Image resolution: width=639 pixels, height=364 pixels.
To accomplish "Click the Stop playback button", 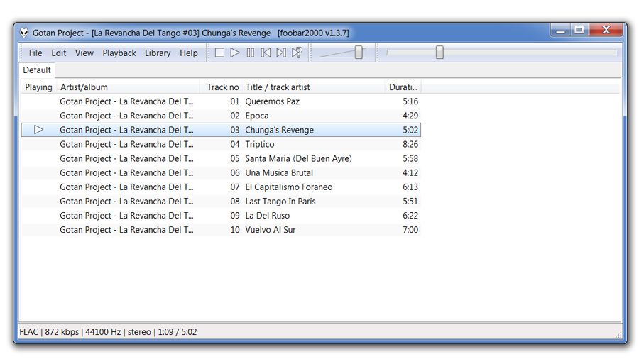I will (219, 53).
